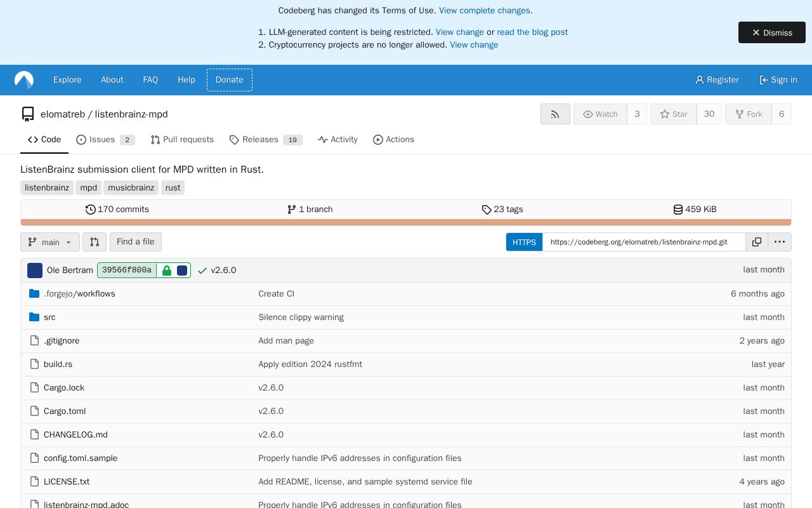812x508 pixels.
Task: Click the config.toml.sample file icon
Action: coord(34,458)
